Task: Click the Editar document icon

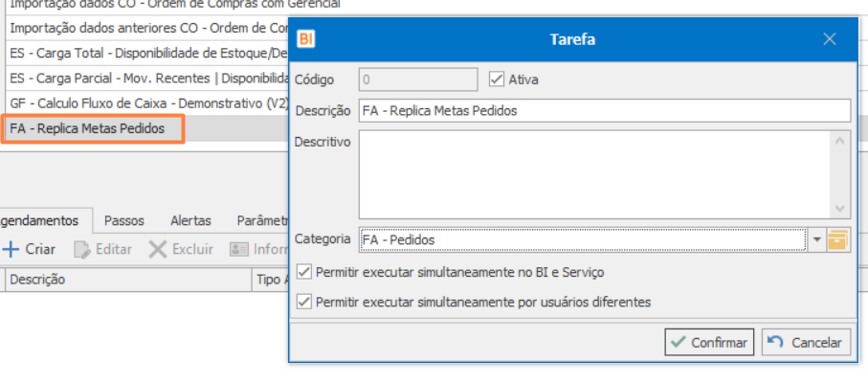Action: [x=82, y=249]
